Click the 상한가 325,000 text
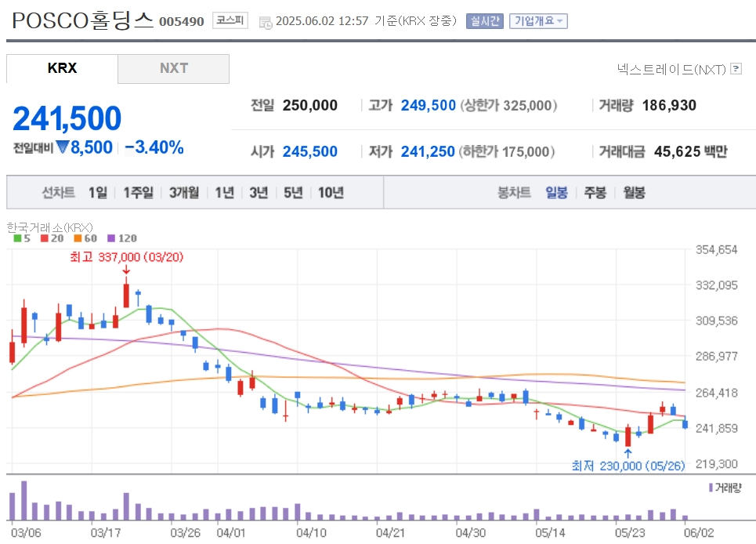 pos(508,105)
